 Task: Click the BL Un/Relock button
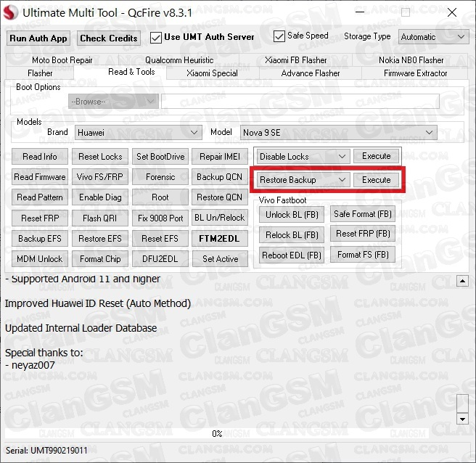point(220,218)
